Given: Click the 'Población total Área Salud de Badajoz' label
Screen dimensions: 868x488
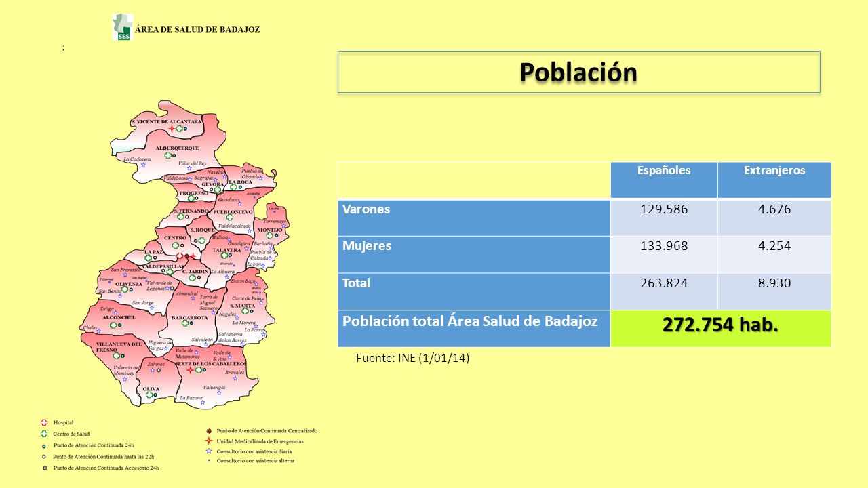Looking at the screenshot, I should point(470,321).
